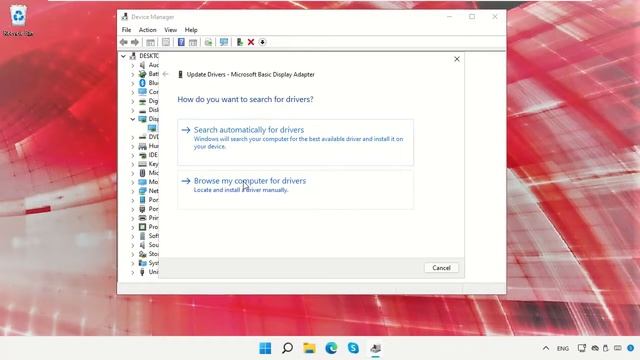Screen dimensions: 640x360
Task: Click the blue Help question mark toolbar icon
Action: coord(181,42)
